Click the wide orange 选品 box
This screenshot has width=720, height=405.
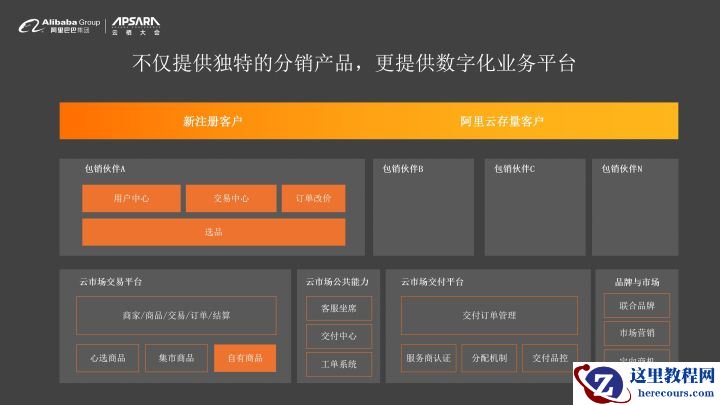click(214, 232)
